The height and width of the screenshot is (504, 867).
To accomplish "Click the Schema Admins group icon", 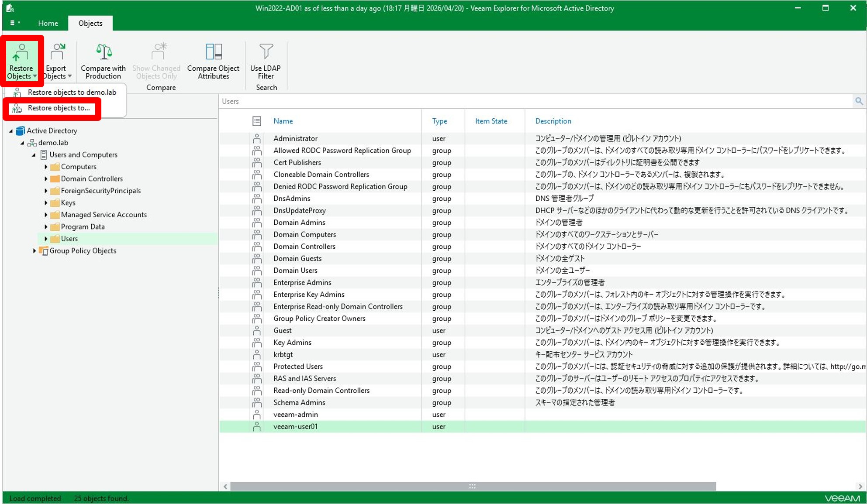I will click(257, 403).
